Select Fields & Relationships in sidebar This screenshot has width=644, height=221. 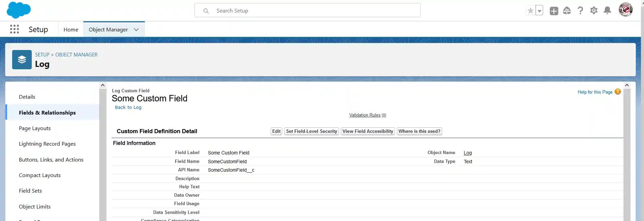(47, 113)
